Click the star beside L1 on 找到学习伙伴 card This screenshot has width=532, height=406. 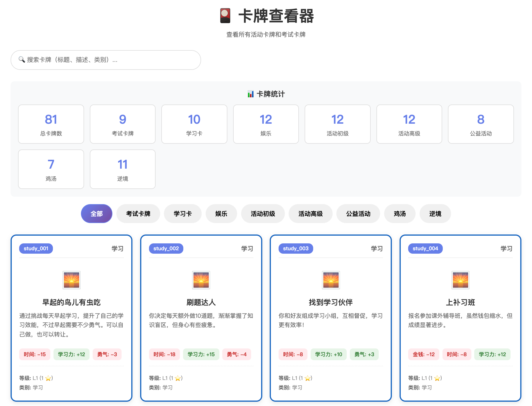pyautogui.click(x=308, y=378)
